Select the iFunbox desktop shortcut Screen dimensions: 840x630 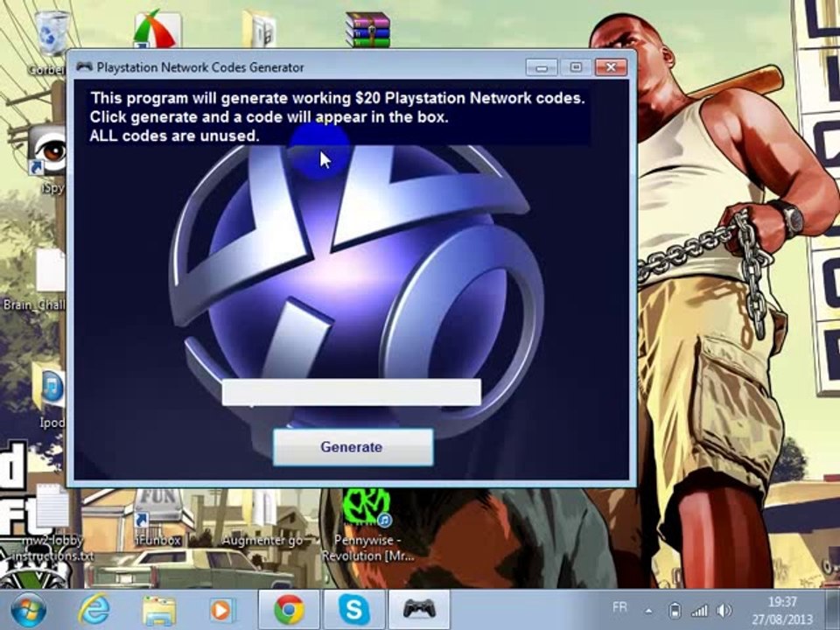[x=158, y=518]
